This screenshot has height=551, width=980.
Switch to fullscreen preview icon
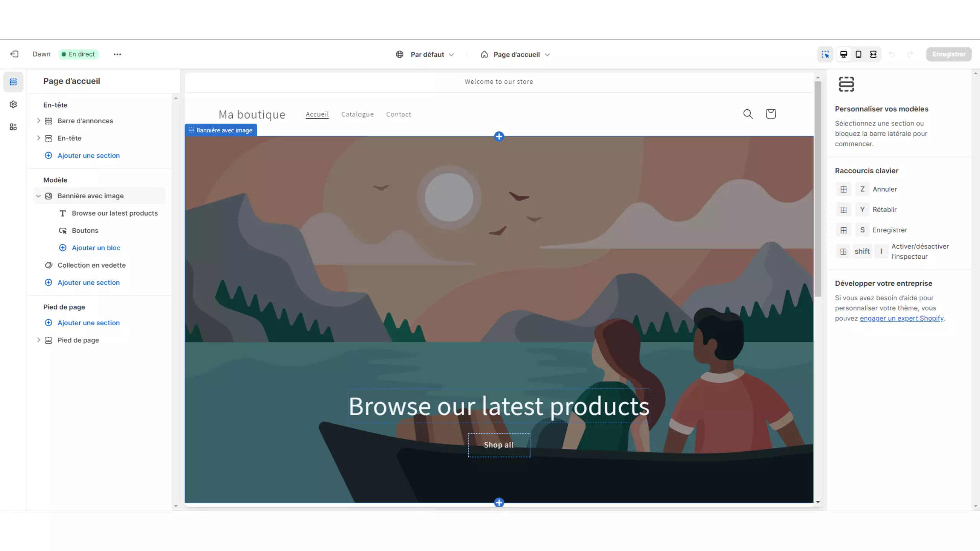pyautogui.click(x=873, y=54)
